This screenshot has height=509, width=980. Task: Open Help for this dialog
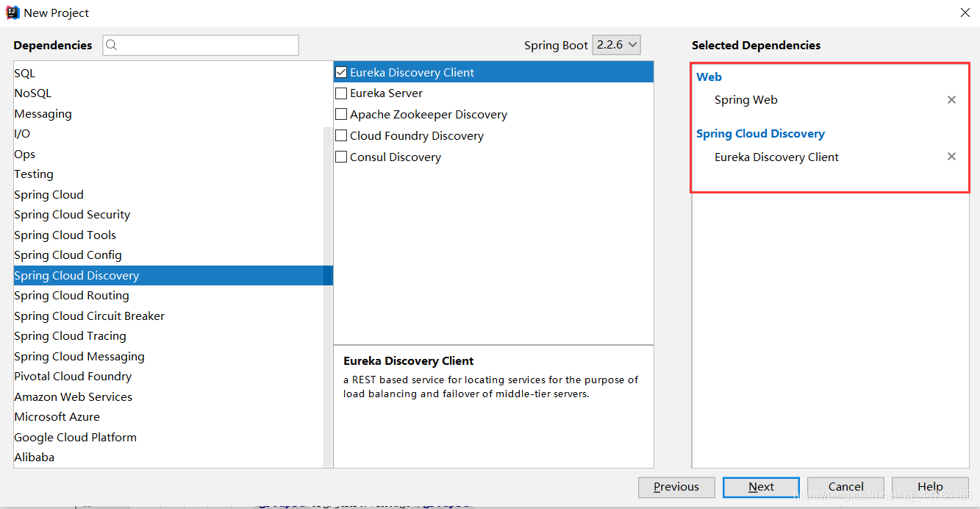point(930,487)
